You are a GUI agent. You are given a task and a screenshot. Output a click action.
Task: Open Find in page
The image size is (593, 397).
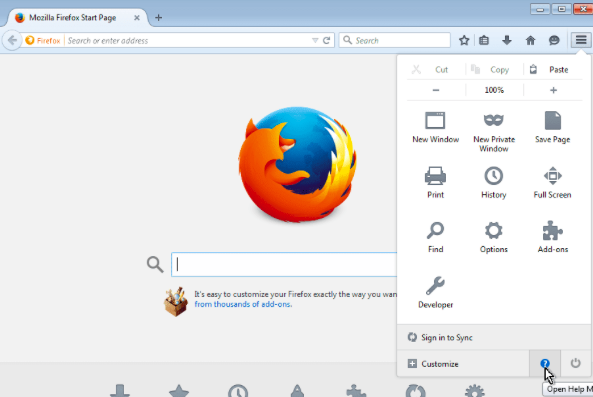click(x=435, y=237)
